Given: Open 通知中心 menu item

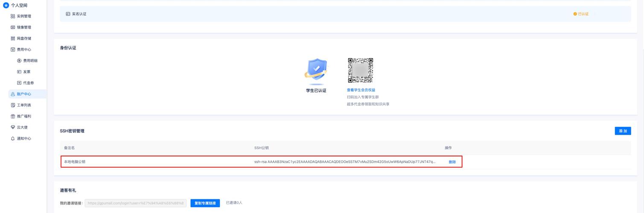Looking at the screenshot, I should pyautogui.click(x=24, y=138).
